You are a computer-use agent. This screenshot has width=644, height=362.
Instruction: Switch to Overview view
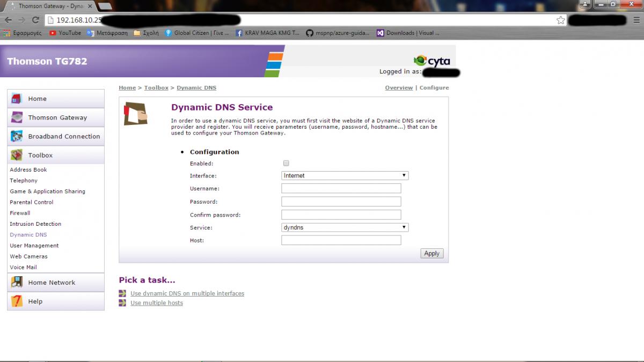click(x=399, y=87)
